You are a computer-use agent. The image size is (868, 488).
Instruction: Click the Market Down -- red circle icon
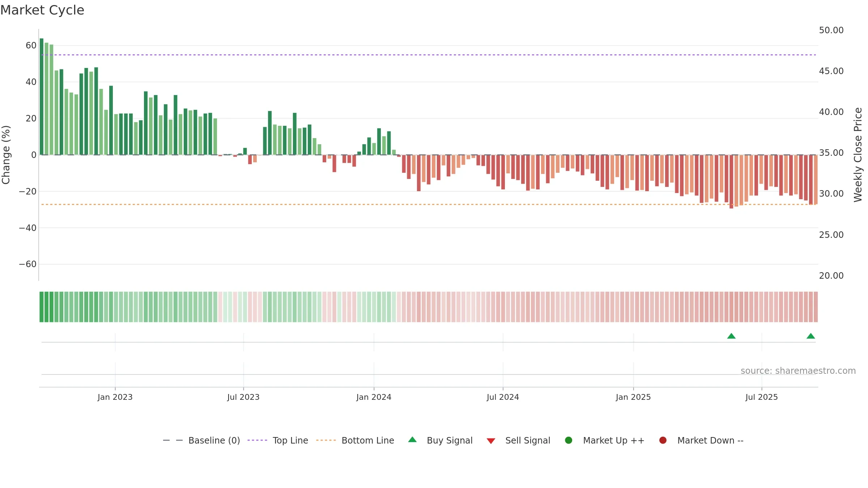[x=663, y=440]
